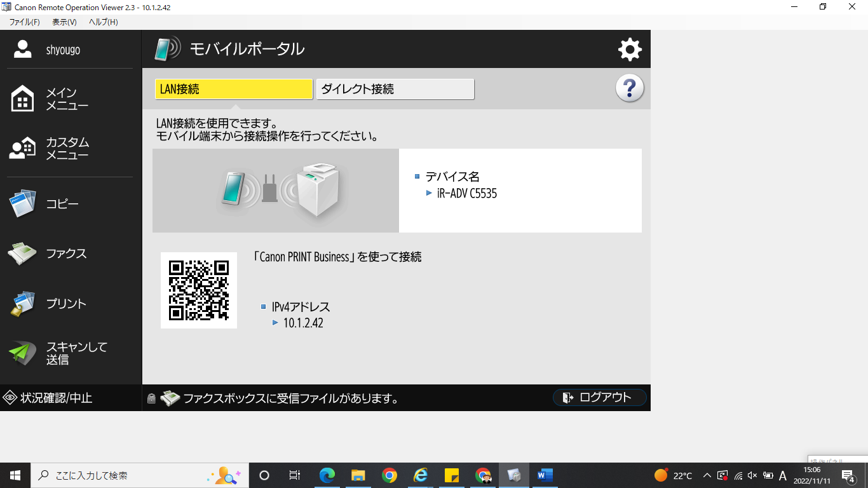Open the カスタムメニュー icon

(23, 149)
